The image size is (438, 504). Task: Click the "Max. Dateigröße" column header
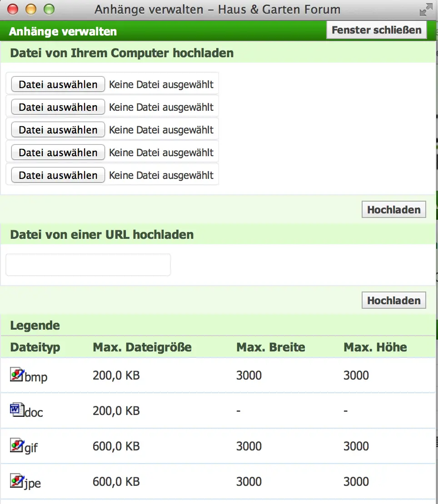coord(142,348)
